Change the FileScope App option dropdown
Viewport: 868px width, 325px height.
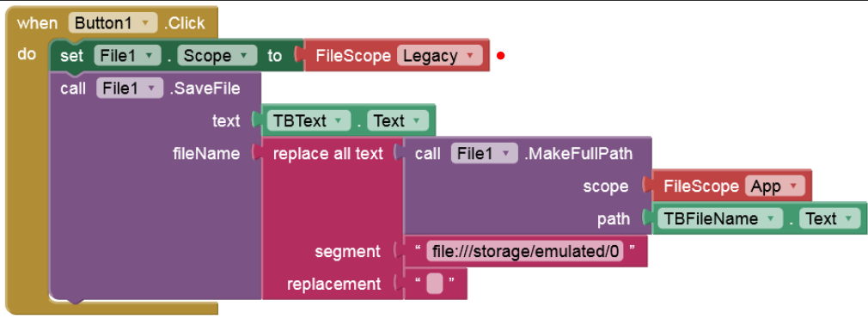[775, 186]
